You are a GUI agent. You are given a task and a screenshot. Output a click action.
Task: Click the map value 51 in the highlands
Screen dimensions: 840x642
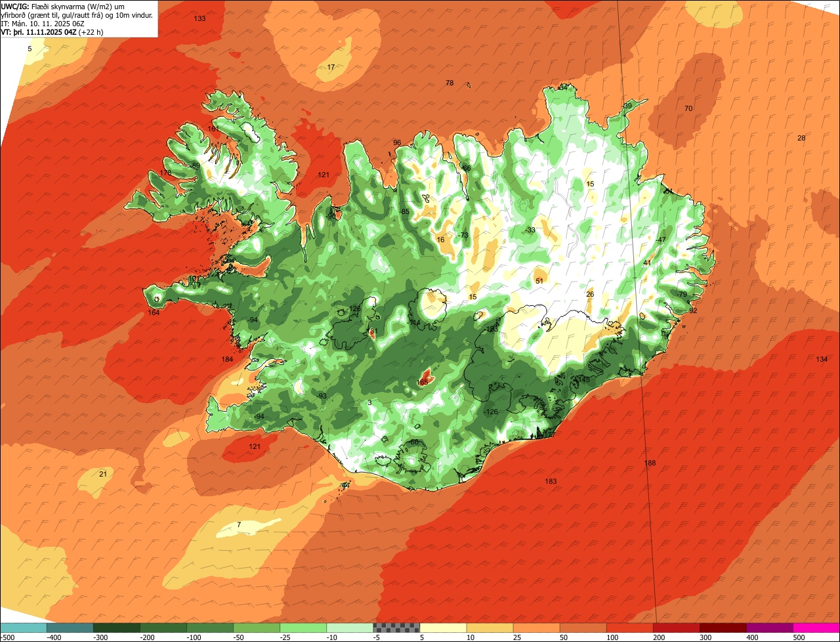point(539,281)
